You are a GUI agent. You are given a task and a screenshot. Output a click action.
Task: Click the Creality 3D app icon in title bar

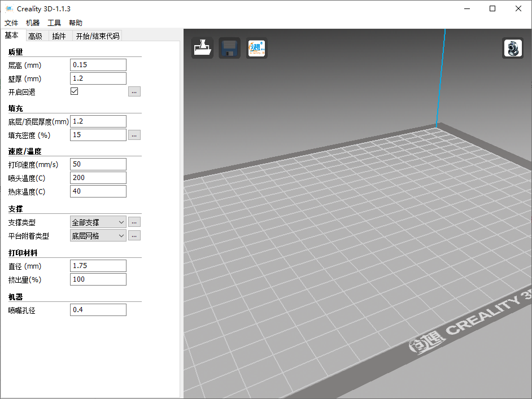pos(9,8)
